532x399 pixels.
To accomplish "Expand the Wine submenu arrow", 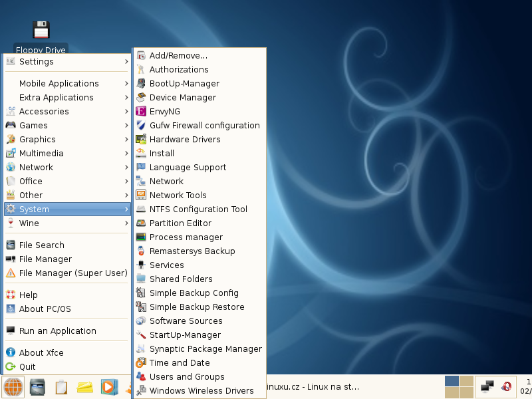I will pyautogui.click(x=126, y=223).
